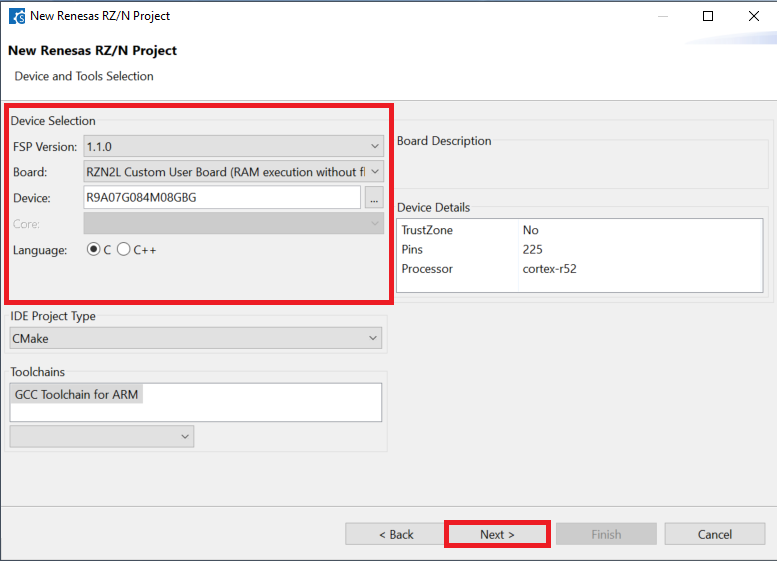Image resolution: width=777 pixels, height=561 pixels.
Task: Open the IDE Project Type CMake dropdown
Action: coord(196,338)
